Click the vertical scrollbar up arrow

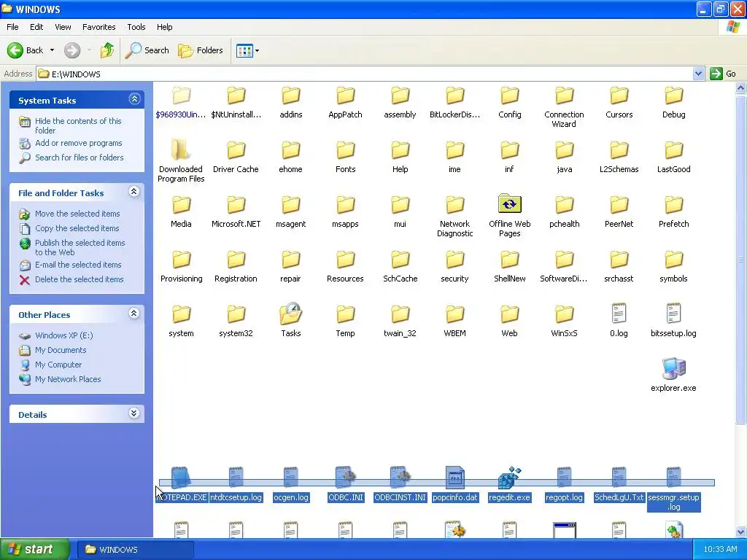click(741, 87)
